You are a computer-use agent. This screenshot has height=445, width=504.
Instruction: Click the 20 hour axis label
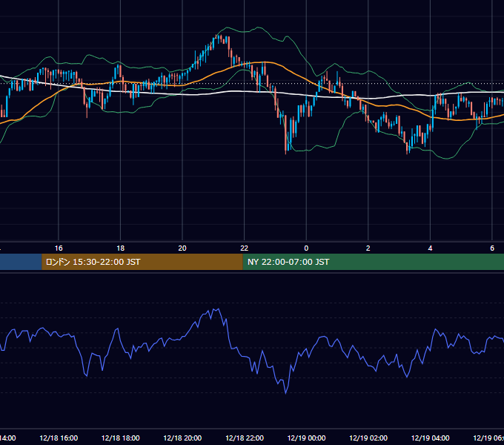click(182, 248)
